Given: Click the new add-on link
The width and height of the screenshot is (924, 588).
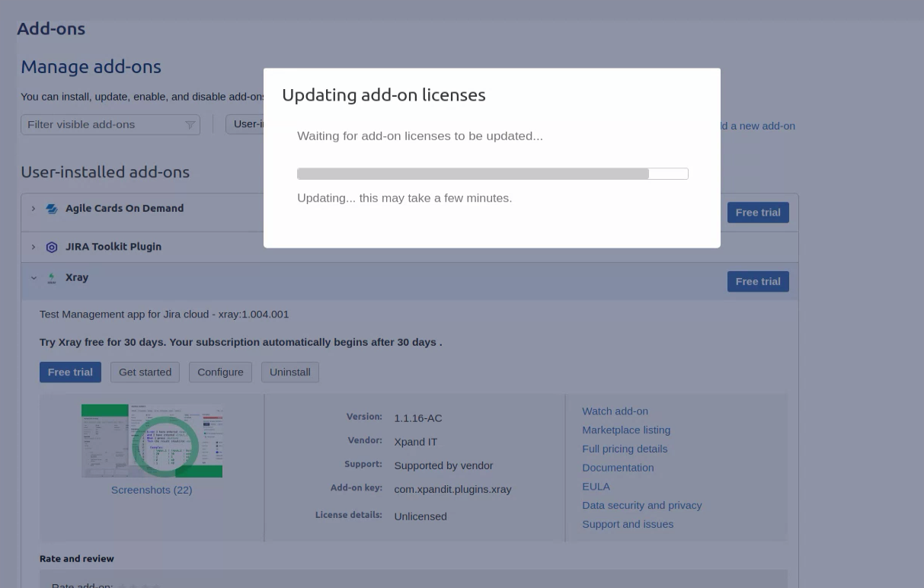Looking at the screenshot, I should click(758, 126).
